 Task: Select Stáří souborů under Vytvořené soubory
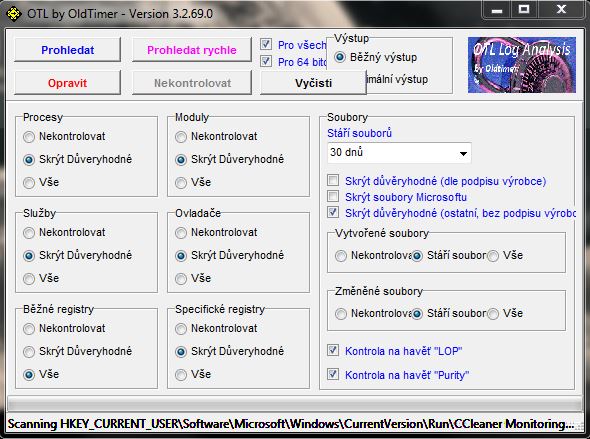[417, 256]
